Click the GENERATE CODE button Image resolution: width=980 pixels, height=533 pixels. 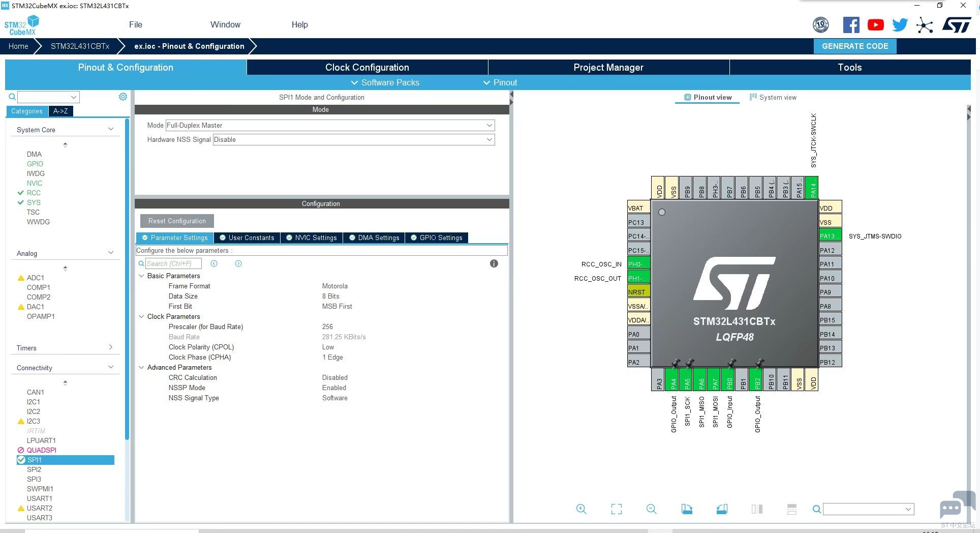855,46
